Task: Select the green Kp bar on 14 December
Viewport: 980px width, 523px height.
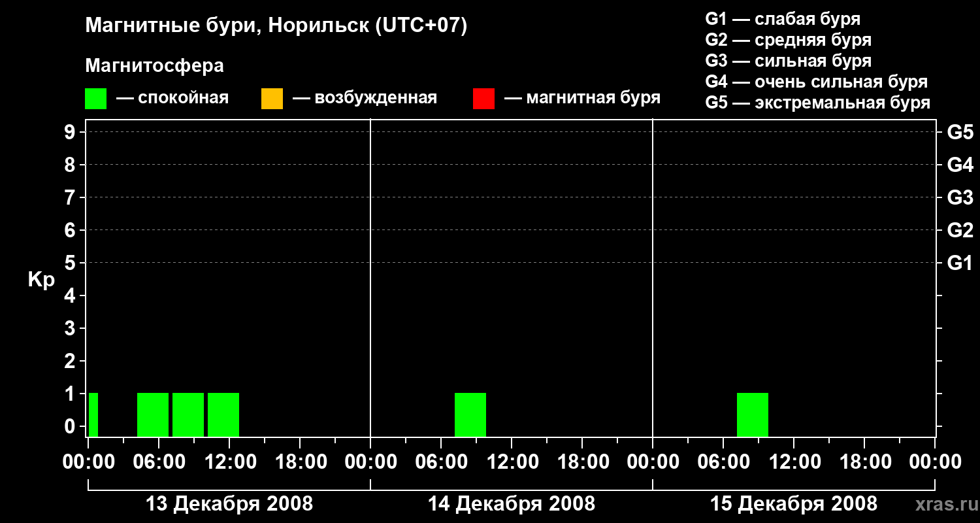Action: pos(470,414)
